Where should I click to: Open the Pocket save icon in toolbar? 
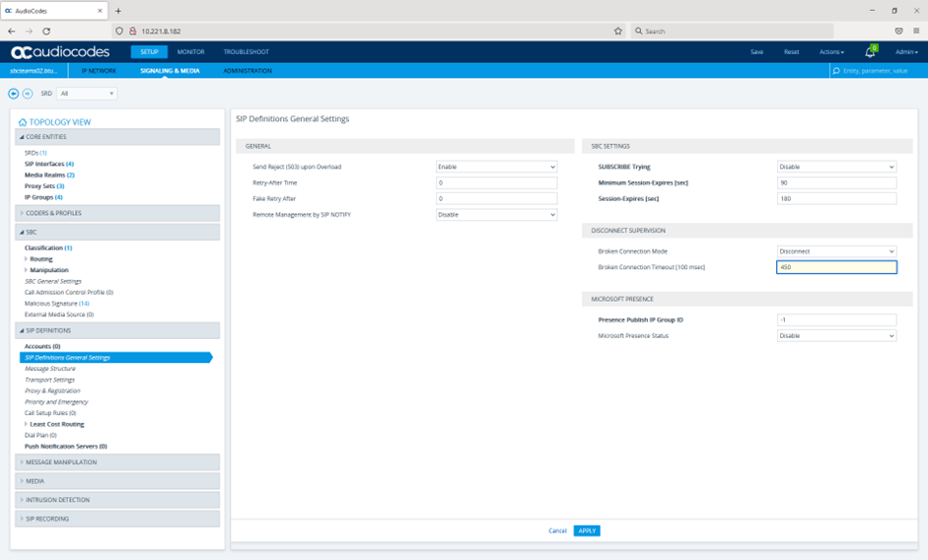[x=899, y=31]
